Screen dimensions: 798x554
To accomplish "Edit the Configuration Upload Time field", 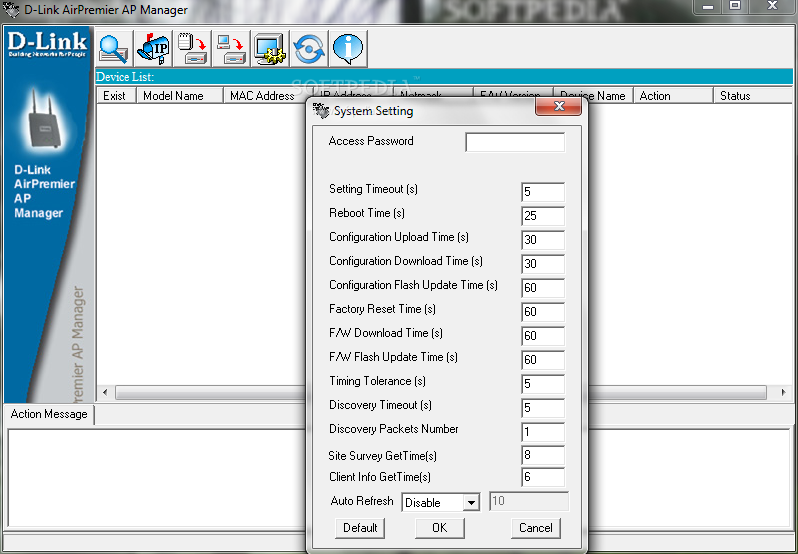I will [543, 240].
